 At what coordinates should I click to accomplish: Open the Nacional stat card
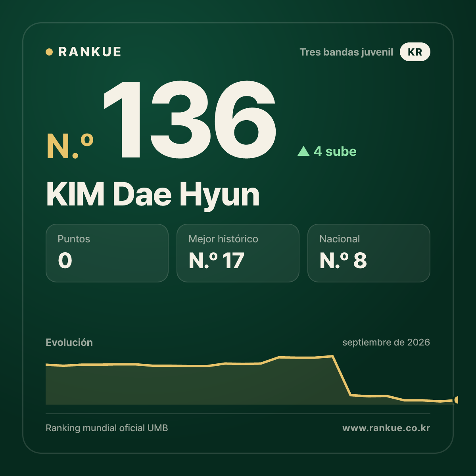tap(369, 253)
